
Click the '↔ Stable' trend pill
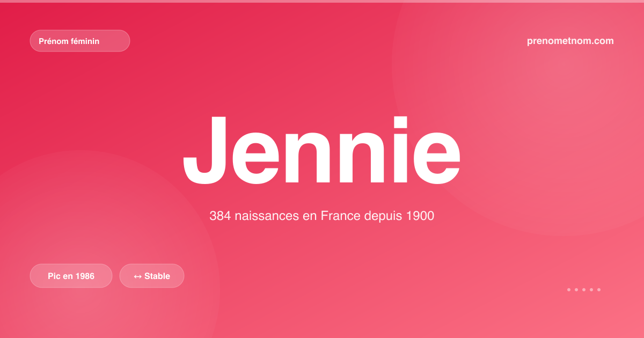coord(152,276)
